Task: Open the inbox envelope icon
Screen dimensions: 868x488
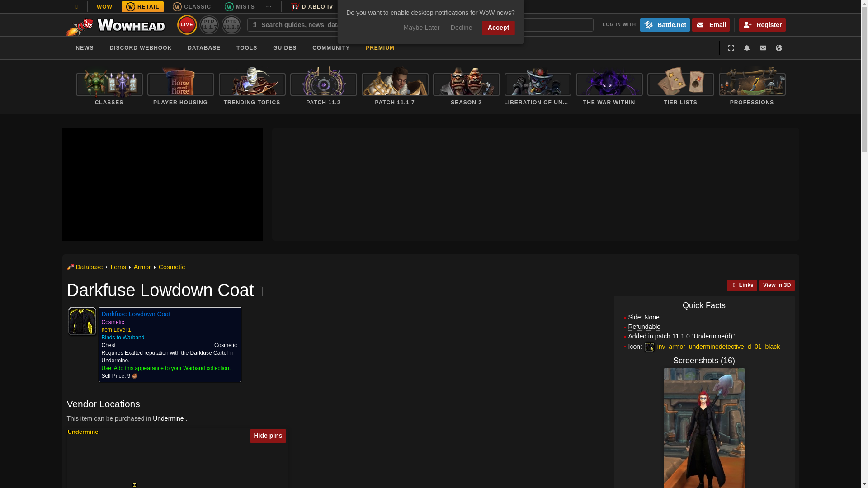Action: (x=763, y=48)
